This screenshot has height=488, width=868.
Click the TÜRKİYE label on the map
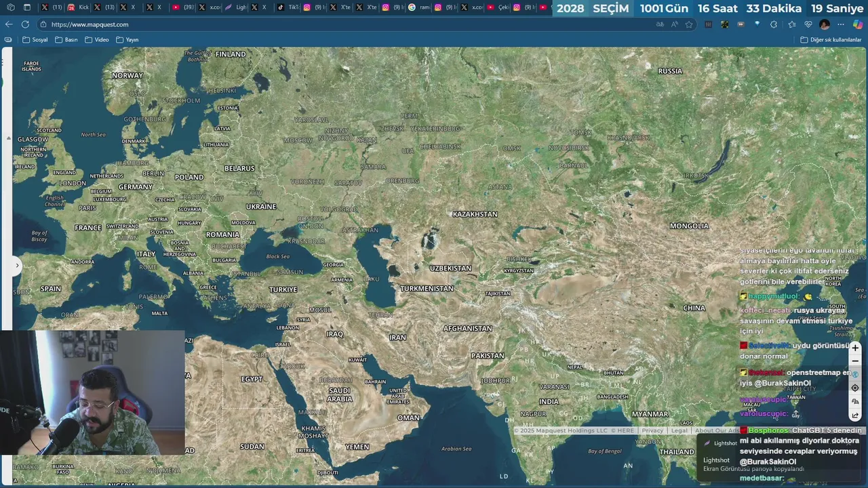[x=283, y=289]
